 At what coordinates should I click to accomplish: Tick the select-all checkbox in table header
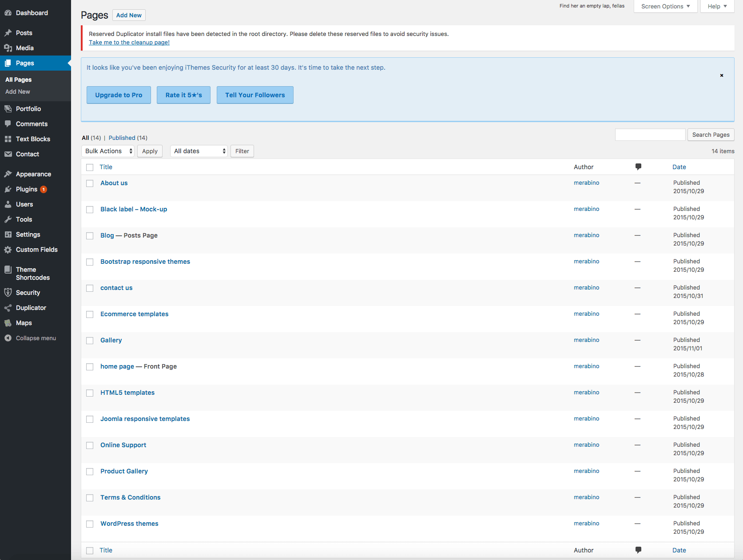[90, 167]
